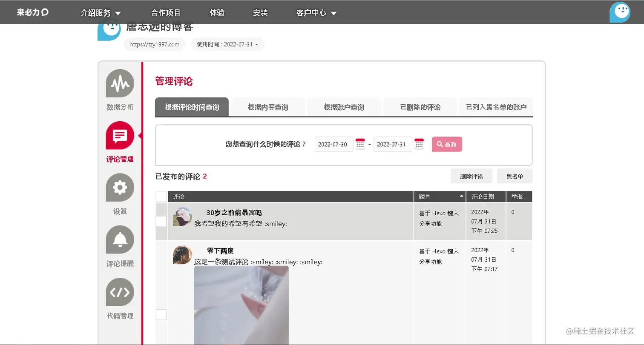Click the avatar of commenter 零下两度

click(x=182, y=255)
